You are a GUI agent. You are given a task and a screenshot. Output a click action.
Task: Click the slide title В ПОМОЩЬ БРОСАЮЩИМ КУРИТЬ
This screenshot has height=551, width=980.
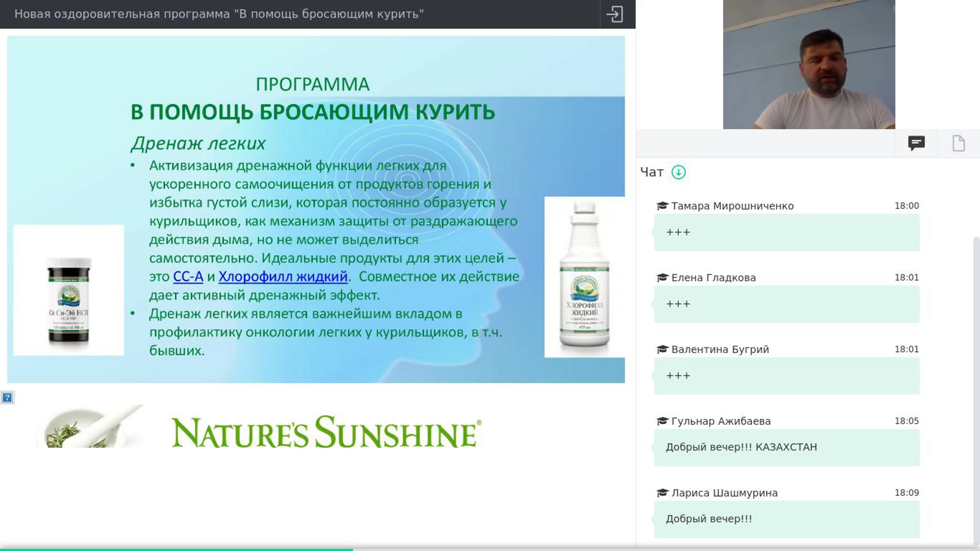(x=313, y=112)
